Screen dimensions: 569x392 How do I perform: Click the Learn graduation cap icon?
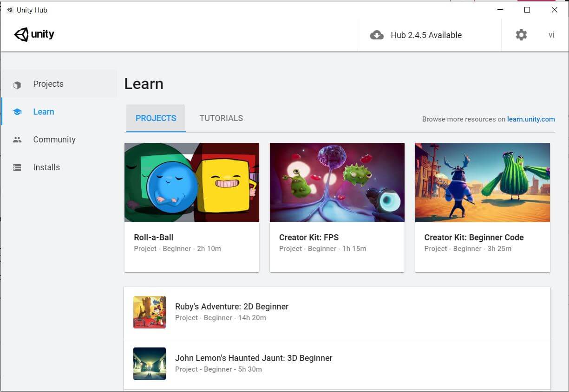(17, 112)
